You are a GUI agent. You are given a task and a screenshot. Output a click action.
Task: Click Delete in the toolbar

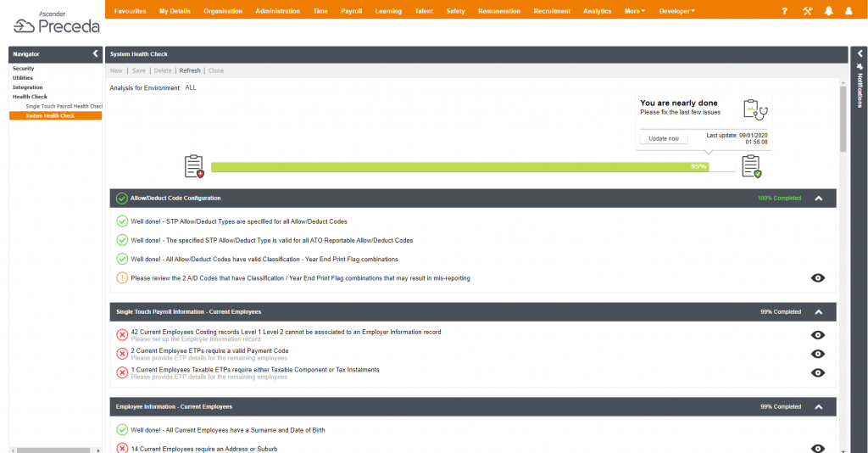(163, 70)
